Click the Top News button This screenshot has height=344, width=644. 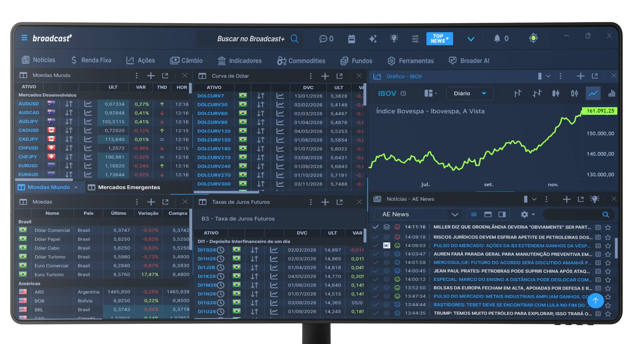(x=439, y=39)
